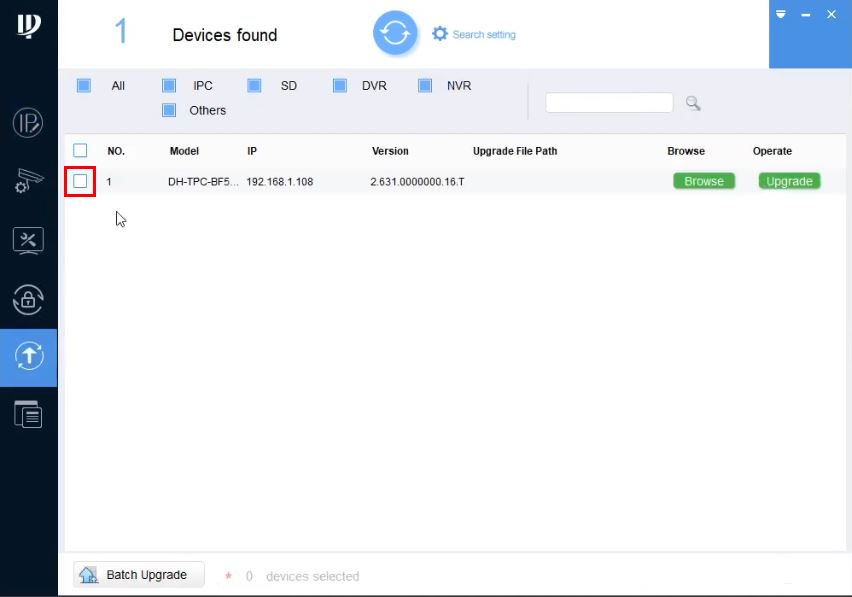Refresh the device search
The image size is (852, 597).
pos(395,34)
